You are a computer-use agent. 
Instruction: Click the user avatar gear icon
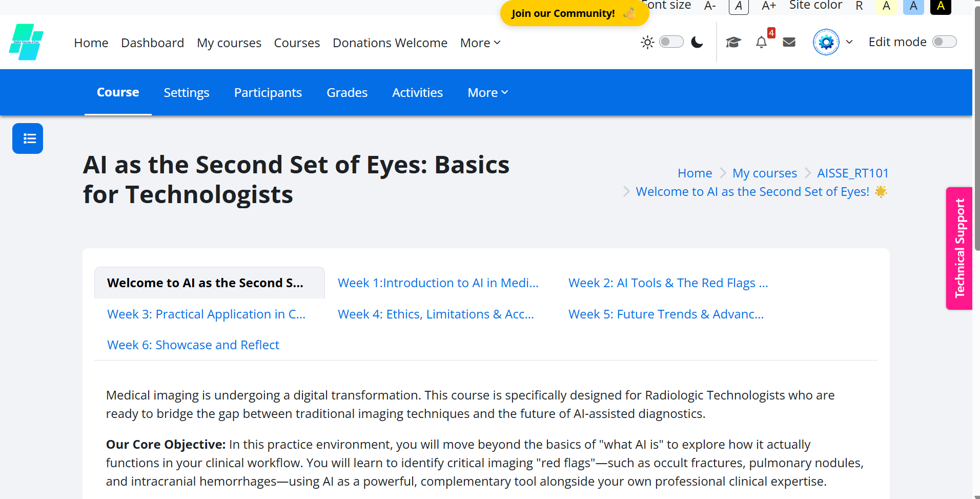[x=826, y=42]
